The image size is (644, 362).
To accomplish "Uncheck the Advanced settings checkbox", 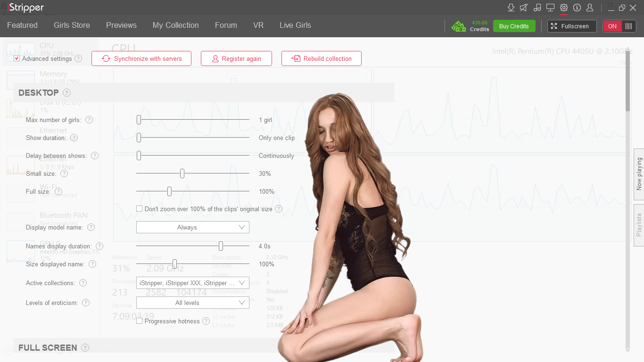I will coord(17,58).
